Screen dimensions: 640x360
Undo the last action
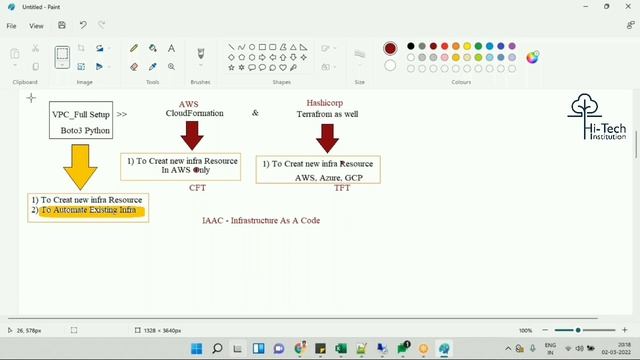tap(83, 25)
